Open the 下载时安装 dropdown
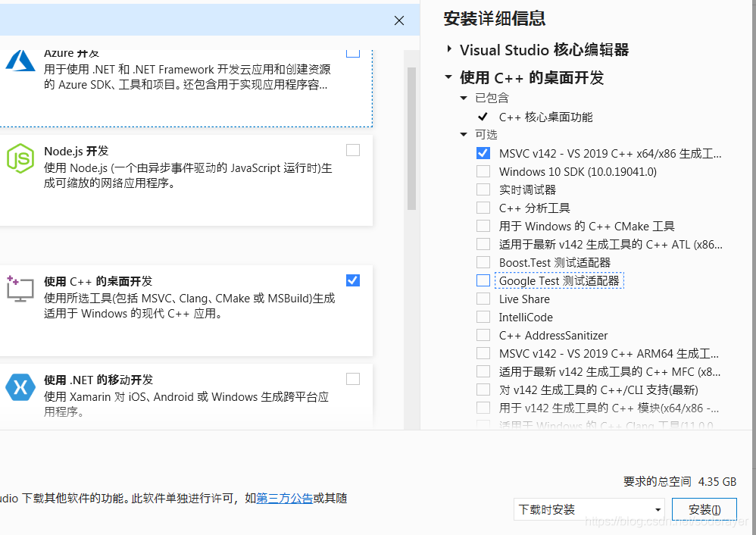The height and width of the screenshot is (535, 756). click(589, 509)
